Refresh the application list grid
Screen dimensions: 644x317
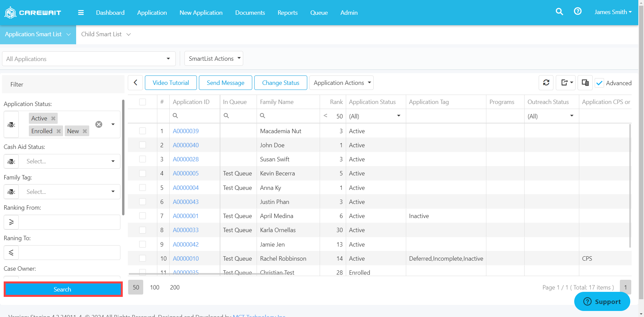546,83
